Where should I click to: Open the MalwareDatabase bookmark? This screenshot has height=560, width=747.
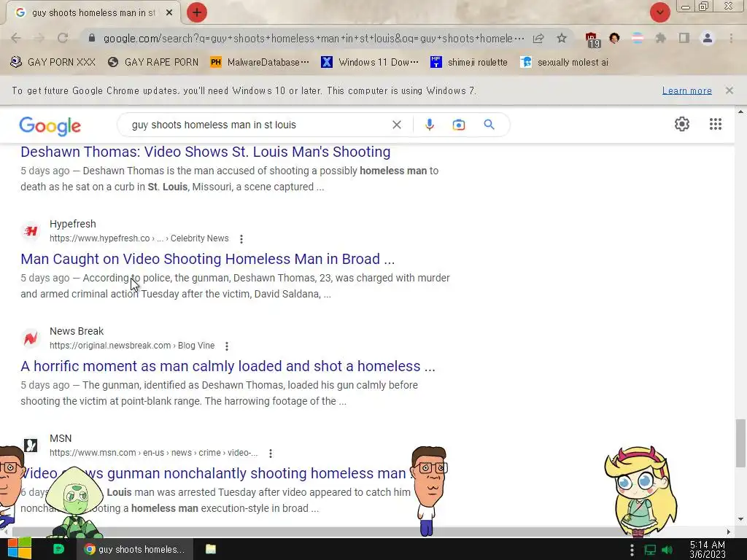(260, 63)
